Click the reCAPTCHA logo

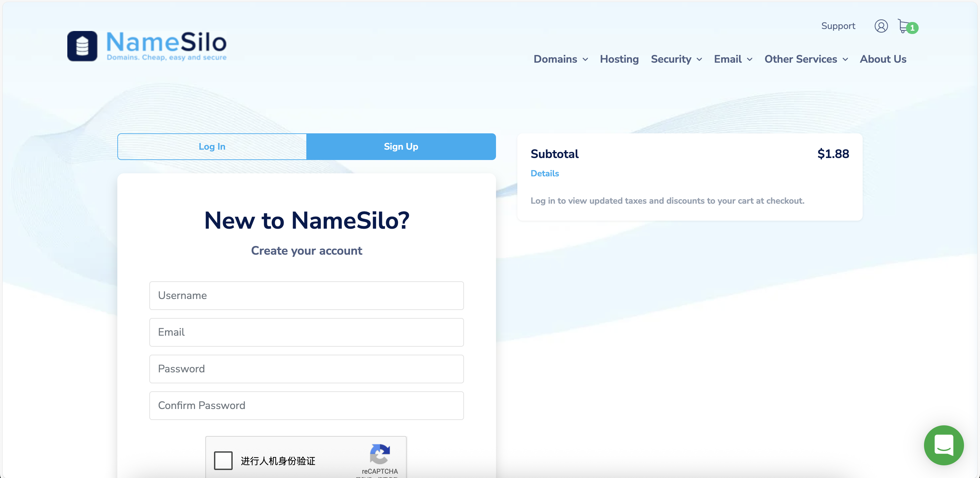(x=380, y=454)
